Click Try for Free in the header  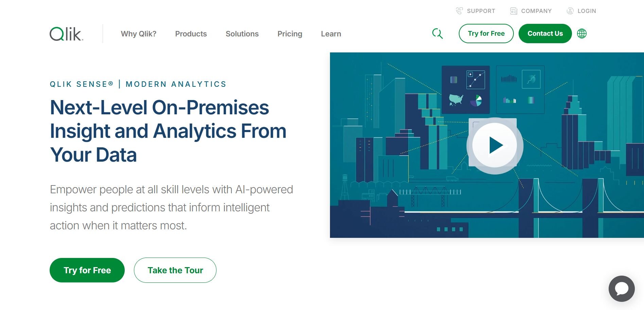coord(486,34)
